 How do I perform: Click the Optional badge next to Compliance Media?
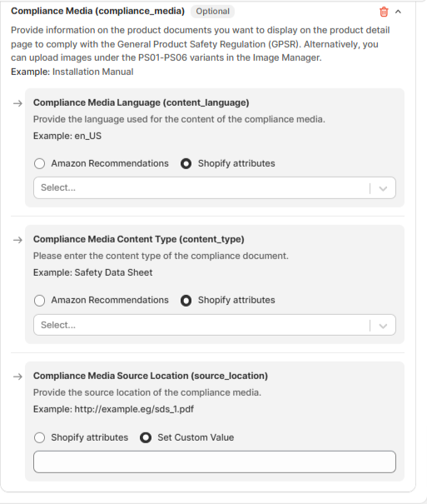point(212,12)
